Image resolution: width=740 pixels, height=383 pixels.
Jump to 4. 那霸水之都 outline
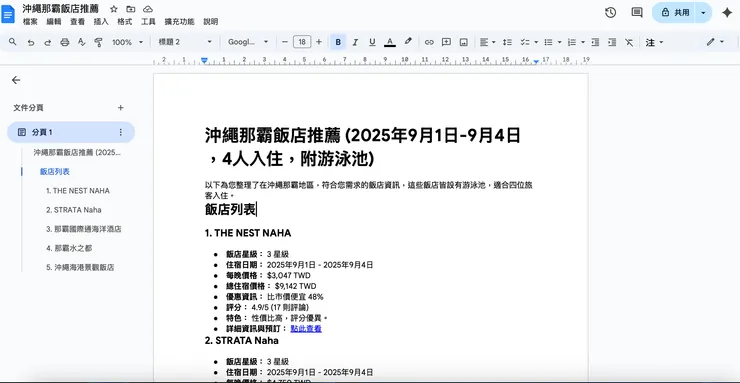tap(69, 248)
